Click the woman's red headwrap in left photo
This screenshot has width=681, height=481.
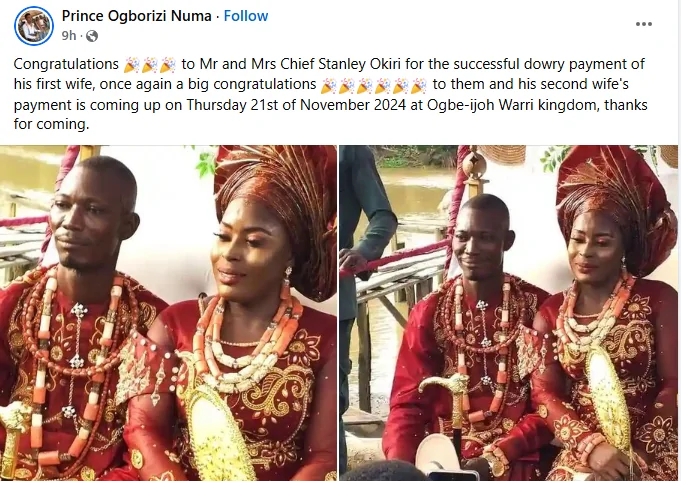[x=282, y=213]
